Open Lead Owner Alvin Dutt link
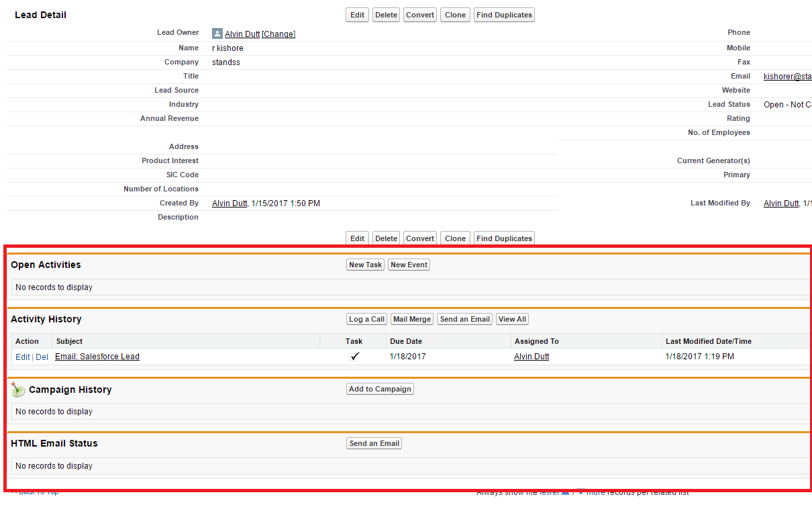812x505 pixels. (x=242, y=34)
